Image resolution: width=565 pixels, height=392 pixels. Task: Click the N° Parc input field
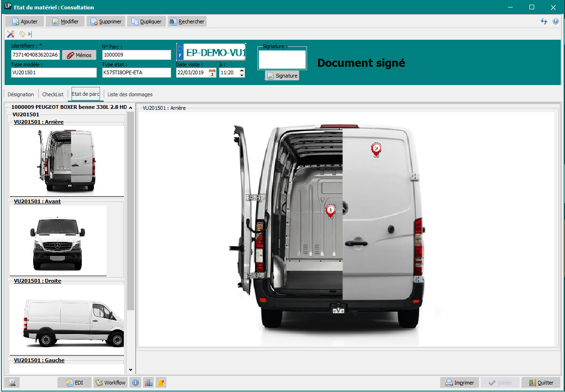click(136, 55)
